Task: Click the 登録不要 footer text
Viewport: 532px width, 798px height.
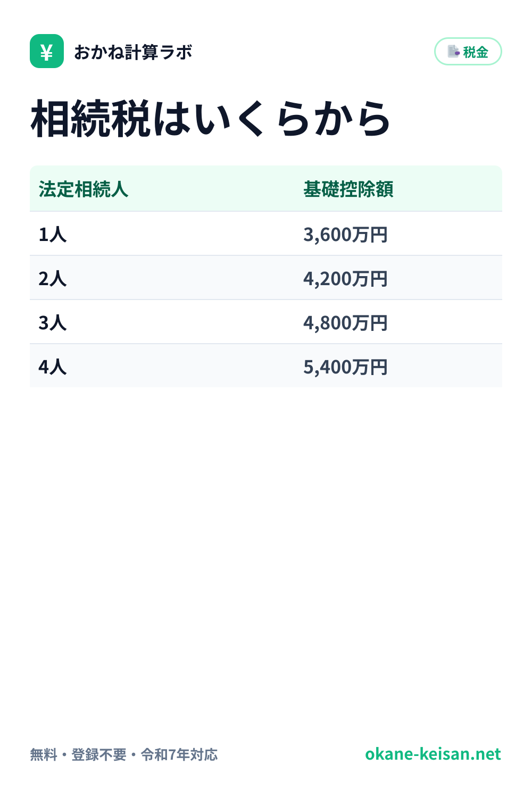Action: (x=99, y=754)
